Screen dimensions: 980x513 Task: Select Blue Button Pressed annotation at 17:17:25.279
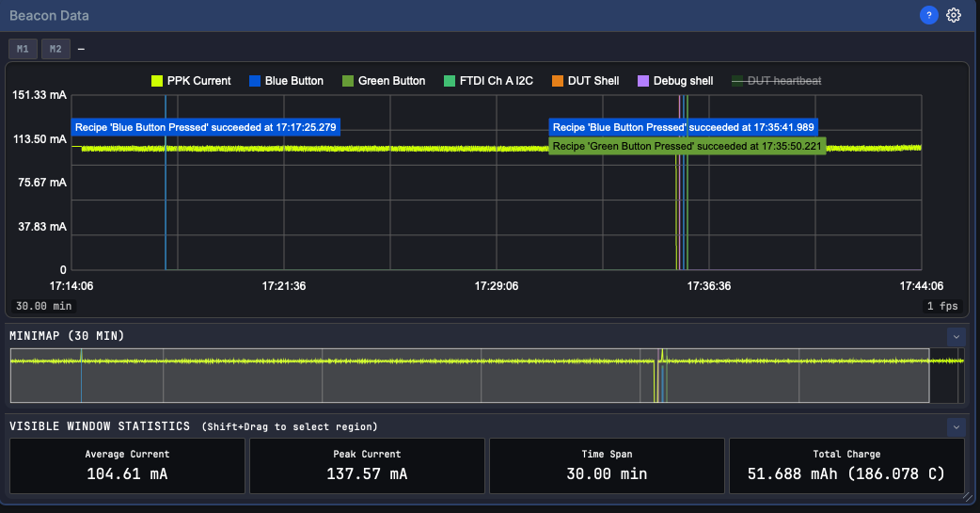tap(206, 127)
